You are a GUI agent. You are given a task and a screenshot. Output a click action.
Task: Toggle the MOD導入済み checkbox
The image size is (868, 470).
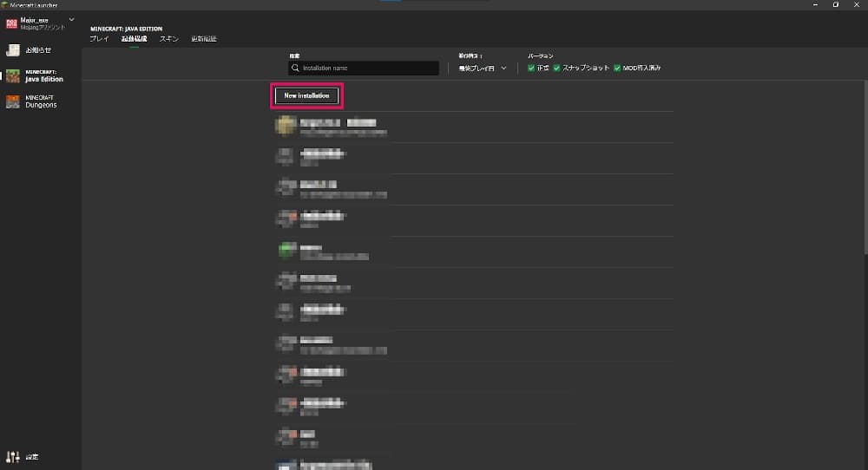click(x=617, y=68)
